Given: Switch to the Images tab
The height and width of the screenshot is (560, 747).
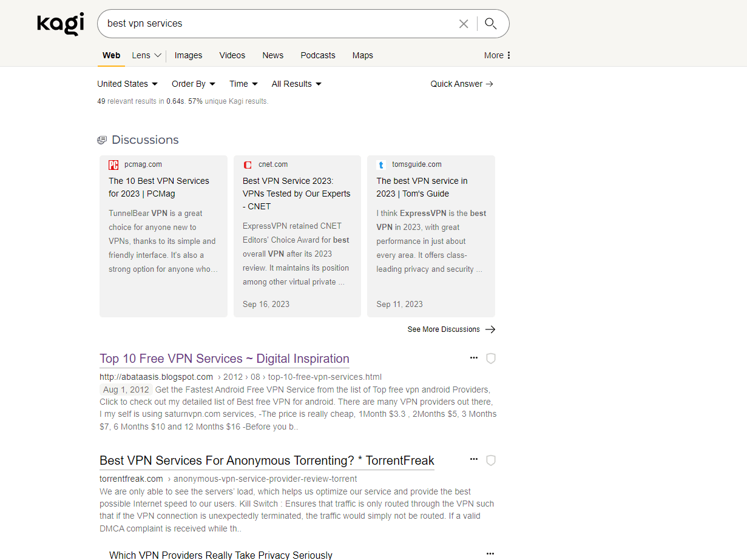Looking at the screenshot, I should 189,55.
